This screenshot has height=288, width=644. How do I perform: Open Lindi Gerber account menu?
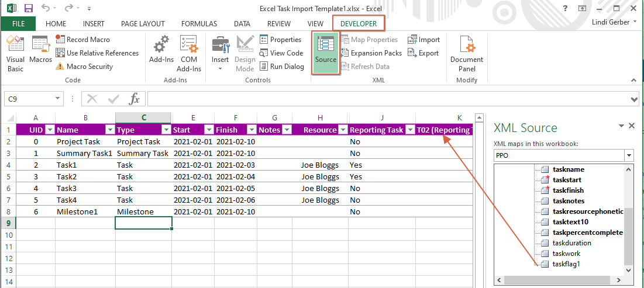pyautogui.click(x=614, y=22)
